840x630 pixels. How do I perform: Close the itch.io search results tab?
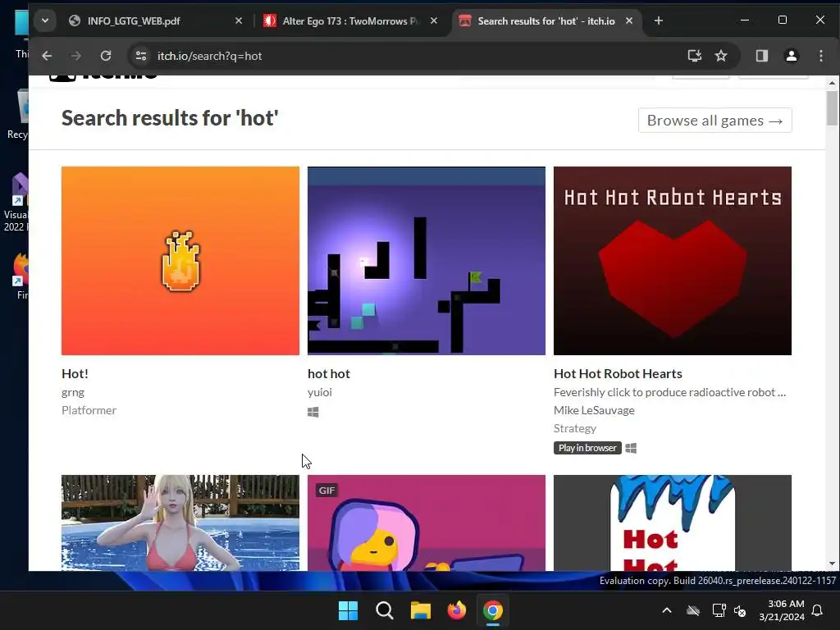[629, 21]
